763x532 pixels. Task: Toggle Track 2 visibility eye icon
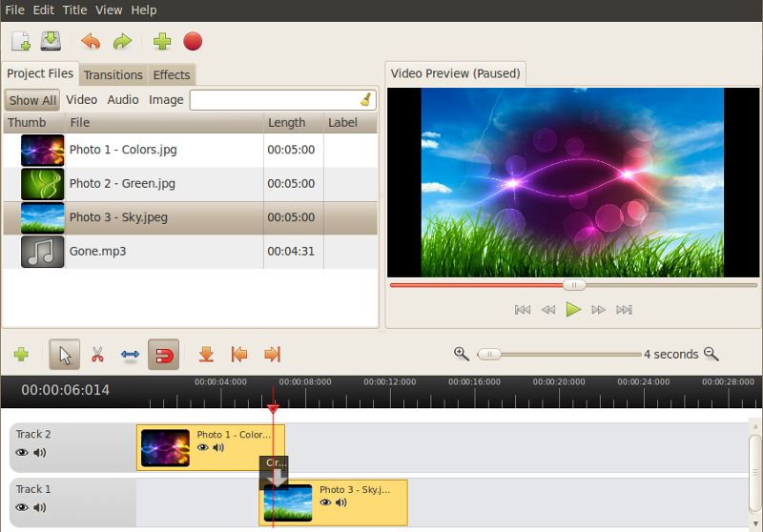click(x=22, y=453)
